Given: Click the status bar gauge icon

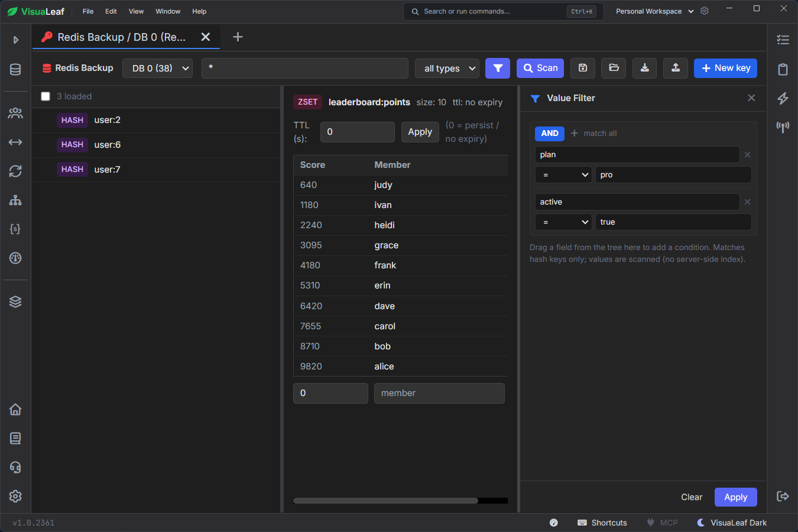Looking at the screenshot, I should (554, 523).
